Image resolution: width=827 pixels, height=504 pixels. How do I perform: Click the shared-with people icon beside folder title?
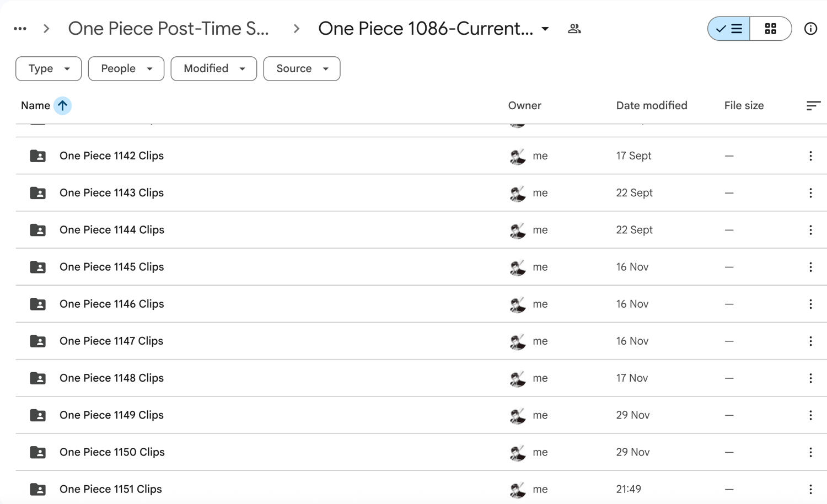point(574,29)
